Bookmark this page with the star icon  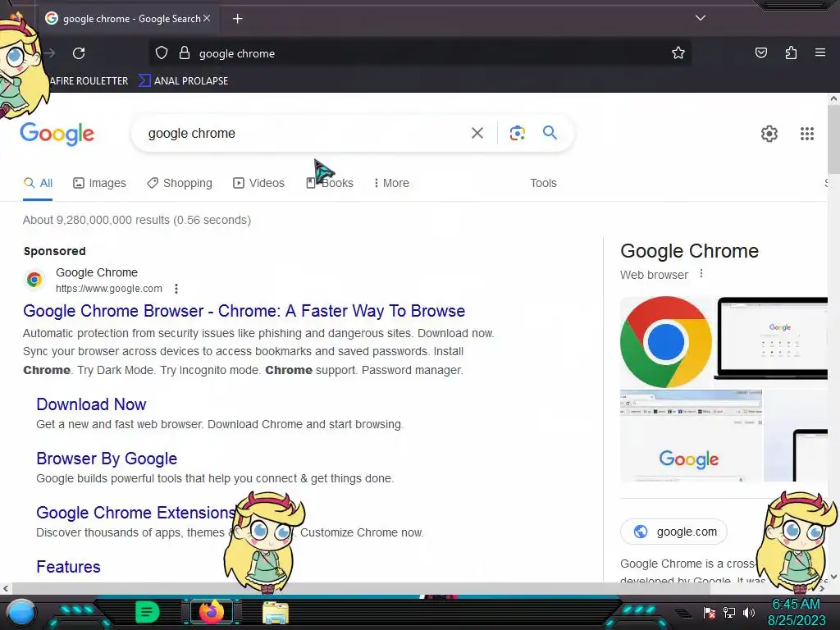(x=678, y=53)
